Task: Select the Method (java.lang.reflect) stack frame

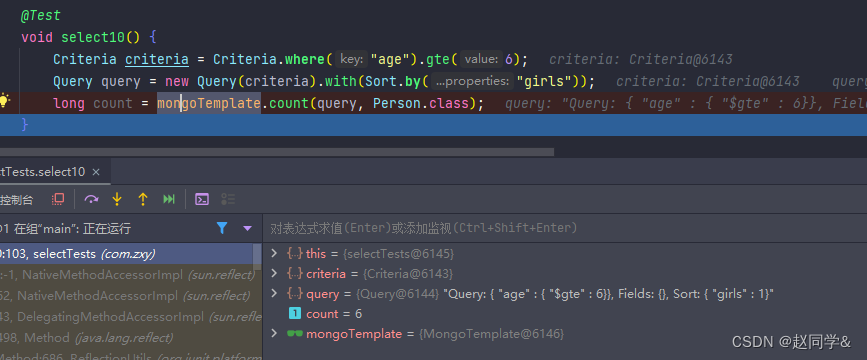Action: pyautogui.click(x=127, y=337)
